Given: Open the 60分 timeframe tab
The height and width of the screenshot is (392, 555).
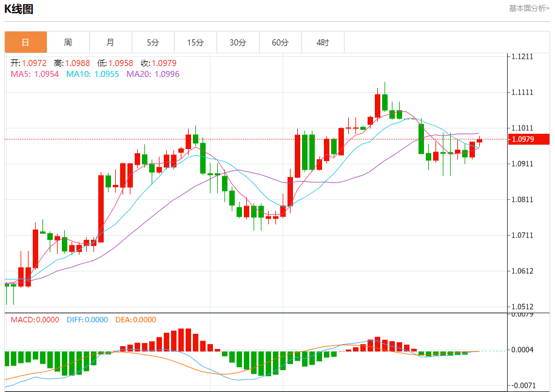Looking at the screenshot, I should pyautogui.click(x=281, y=42).
